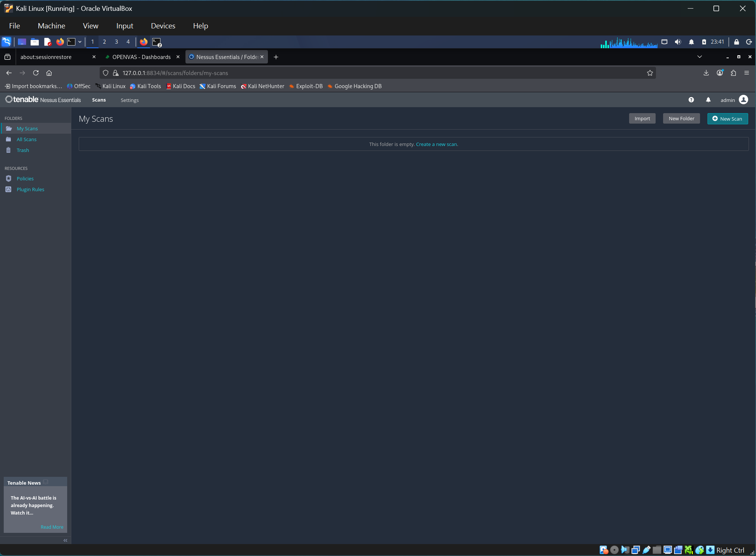Image resolution: width=756 pixels, height=556 pixels.
Task: Open the All Scans folder
Action: (x=26, y=139)
